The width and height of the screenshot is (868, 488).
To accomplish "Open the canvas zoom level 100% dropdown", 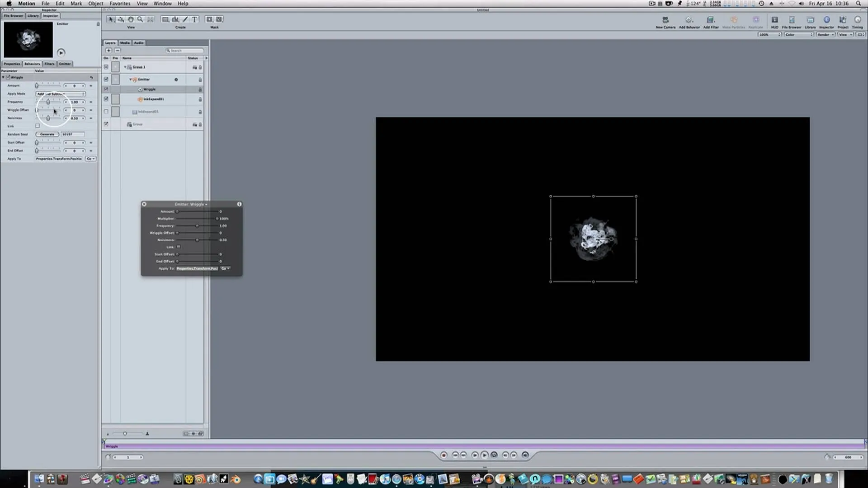I will (x=770, y=34).
